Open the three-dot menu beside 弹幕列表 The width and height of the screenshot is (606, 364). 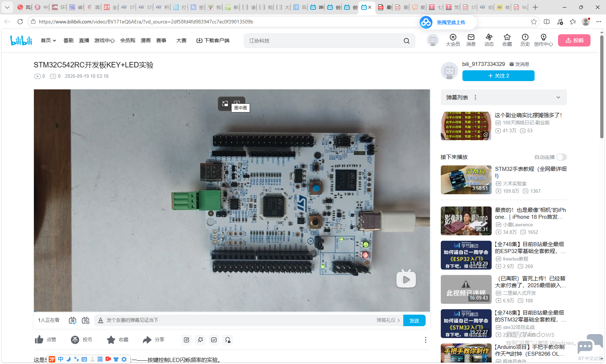pos(475,97)
